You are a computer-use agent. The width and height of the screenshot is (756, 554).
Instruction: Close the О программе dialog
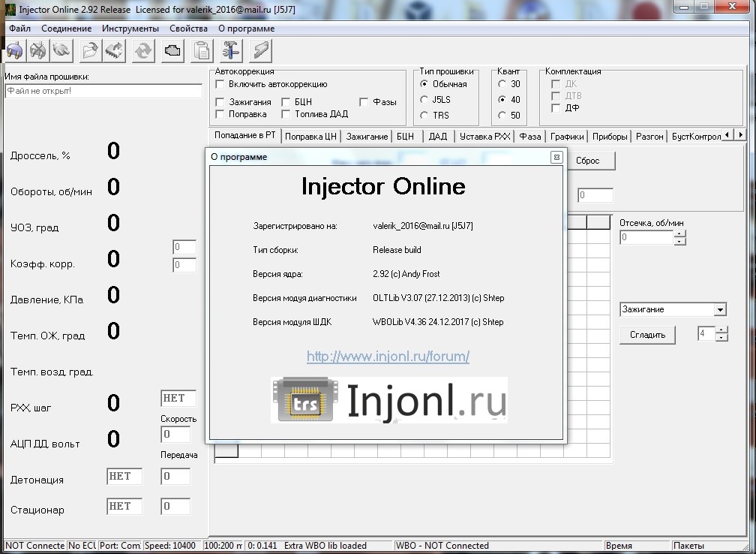(x=556, y=158)
